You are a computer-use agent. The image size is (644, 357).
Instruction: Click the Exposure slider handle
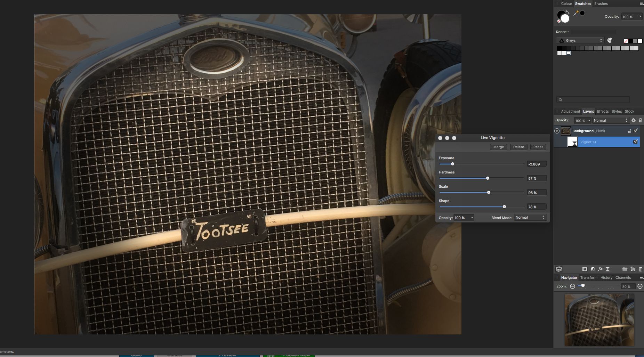point(452,164)
